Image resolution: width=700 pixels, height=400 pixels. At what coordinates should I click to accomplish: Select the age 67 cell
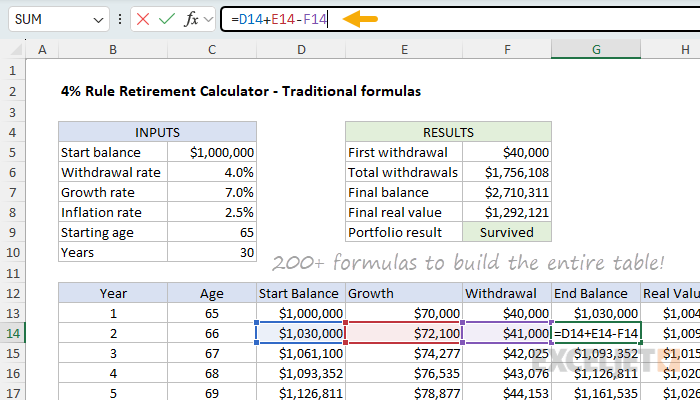[212, 353]
